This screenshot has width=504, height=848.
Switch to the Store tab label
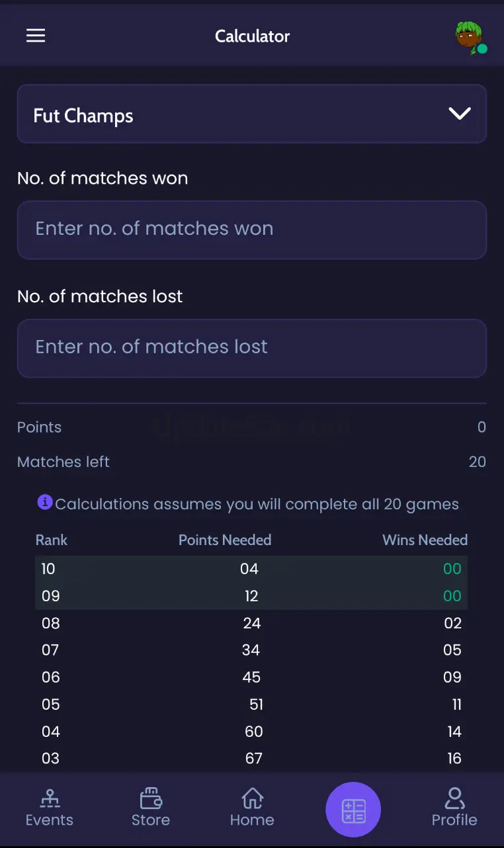pyautogui.click(x=151, y=820)
